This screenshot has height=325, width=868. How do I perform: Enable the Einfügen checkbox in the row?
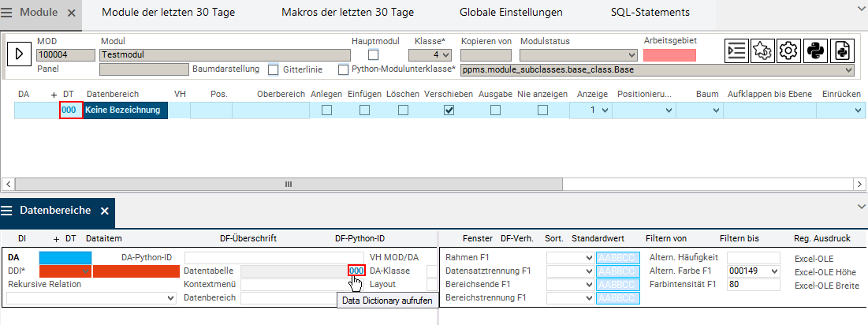(365, 110)
